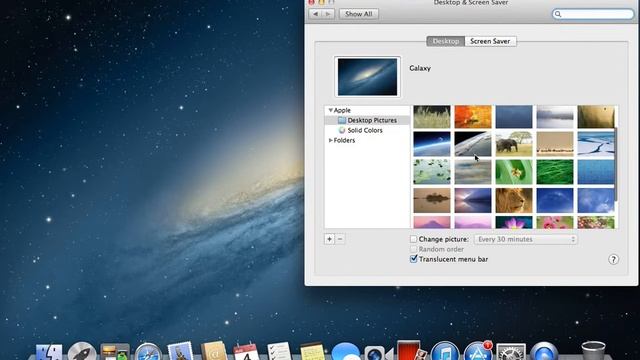Add a folder with plus button
The width and height of the screenshot is (640, 360).
329,239
